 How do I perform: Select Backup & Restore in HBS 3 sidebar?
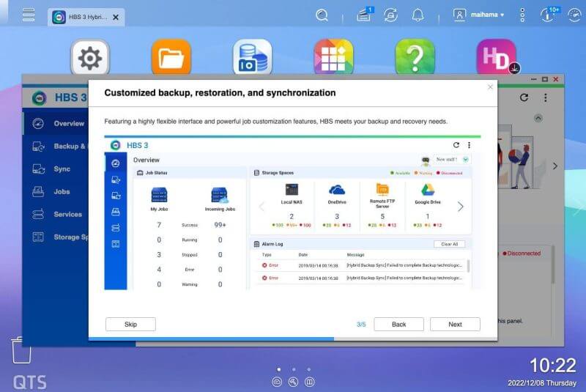[x=56, y=146]
